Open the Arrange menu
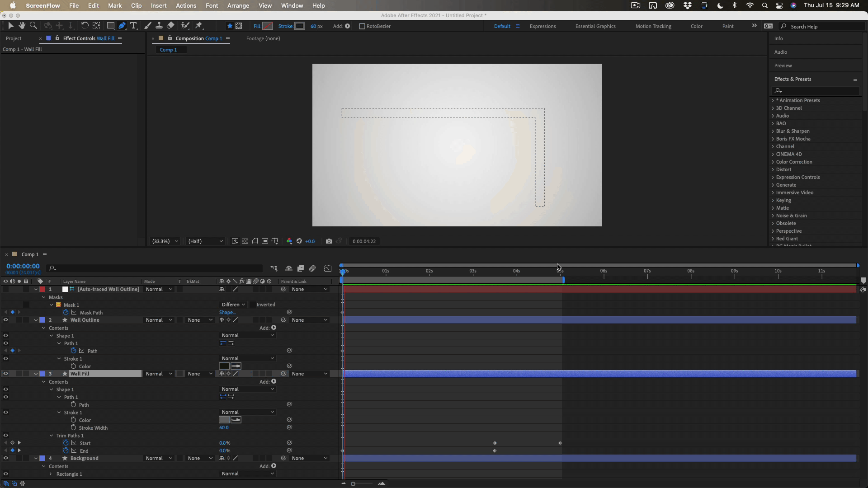 click(238, 5)
